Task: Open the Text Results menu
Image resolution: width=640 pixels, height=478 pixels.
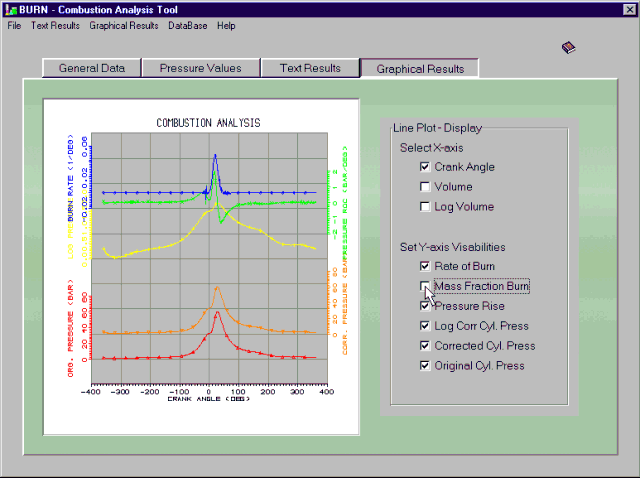Action: 55,26
